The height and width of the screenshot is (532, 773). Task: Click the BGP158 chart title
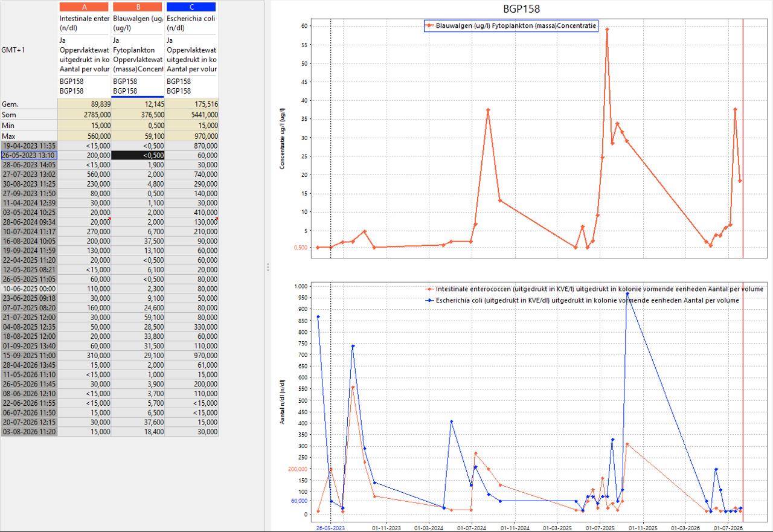point(521,9)
